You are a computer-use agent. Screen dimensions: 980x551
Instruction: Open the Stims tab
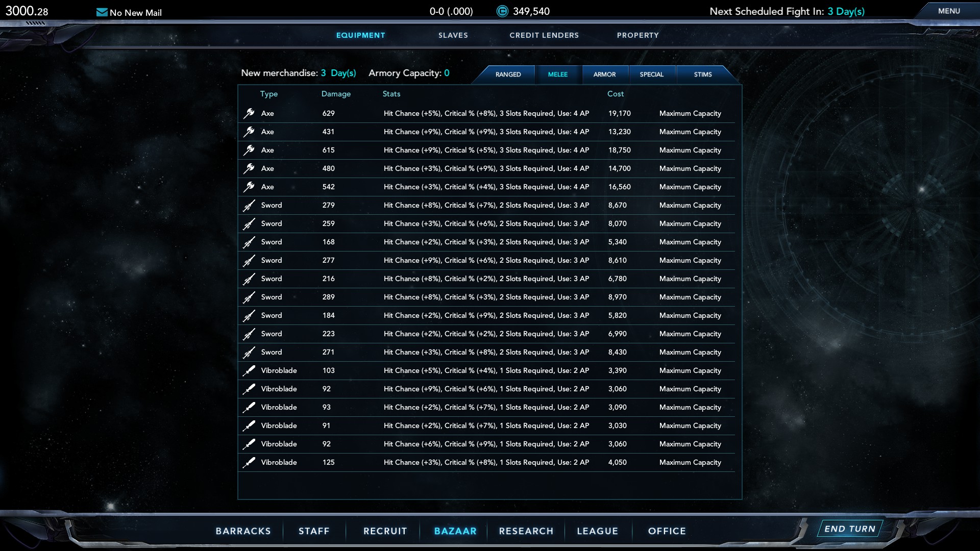point(703,74)
